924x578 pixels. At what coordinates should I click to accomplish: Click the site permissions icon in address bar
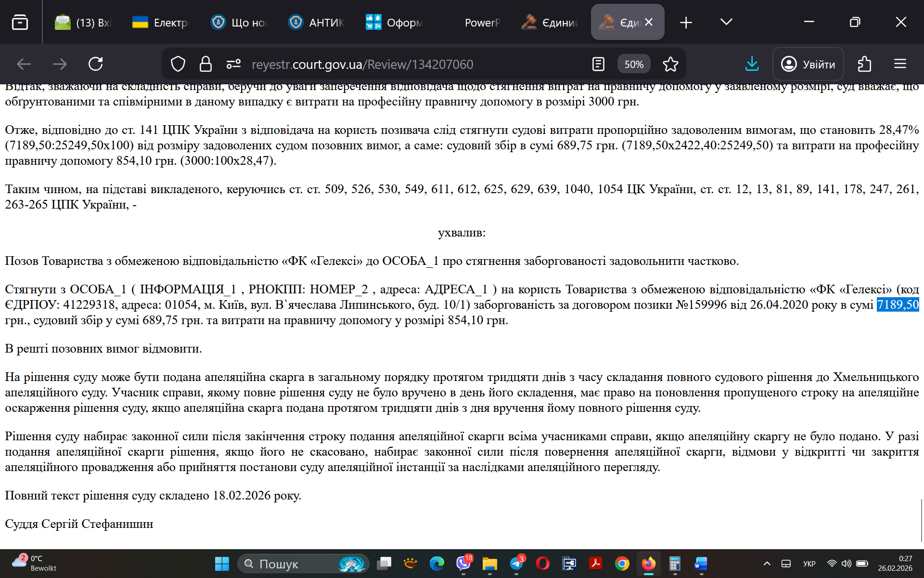[x=233, y=64]
